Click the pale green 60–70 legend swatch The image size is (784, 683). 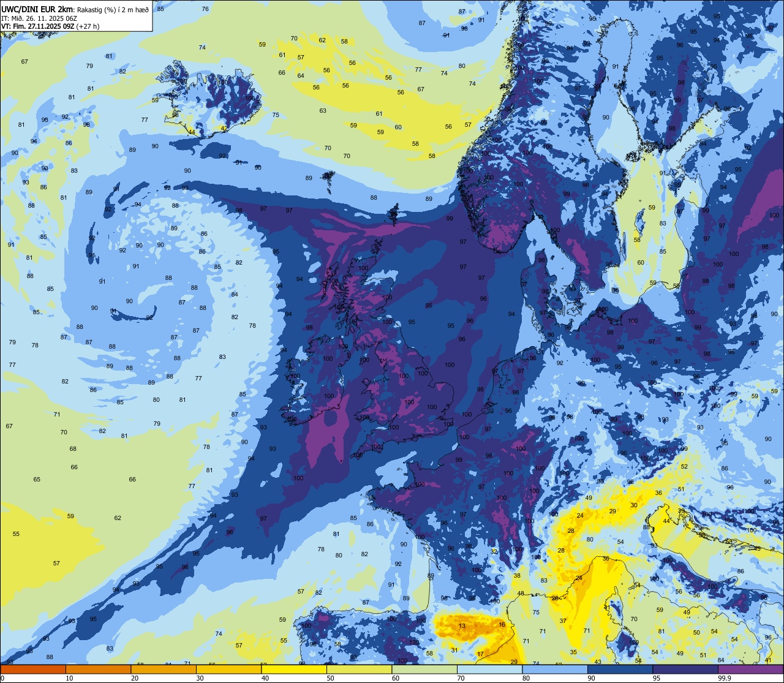(424, 669)
